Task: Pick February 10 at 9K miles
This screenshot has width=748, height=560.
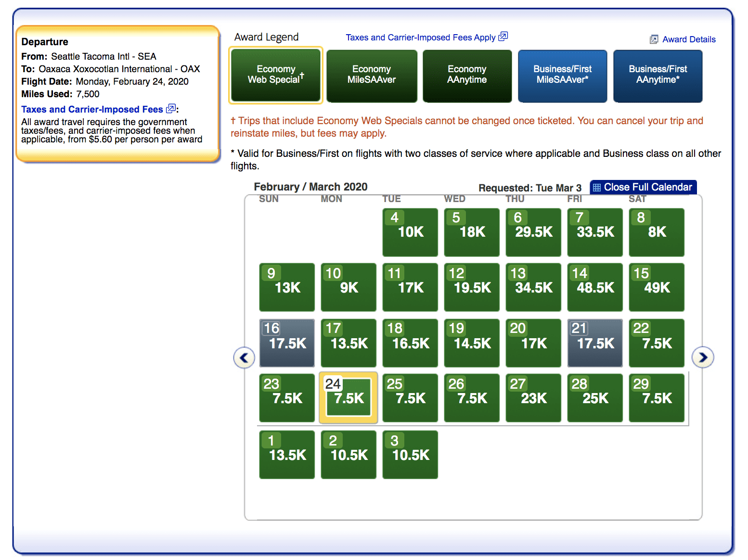Action: point(348,287)
